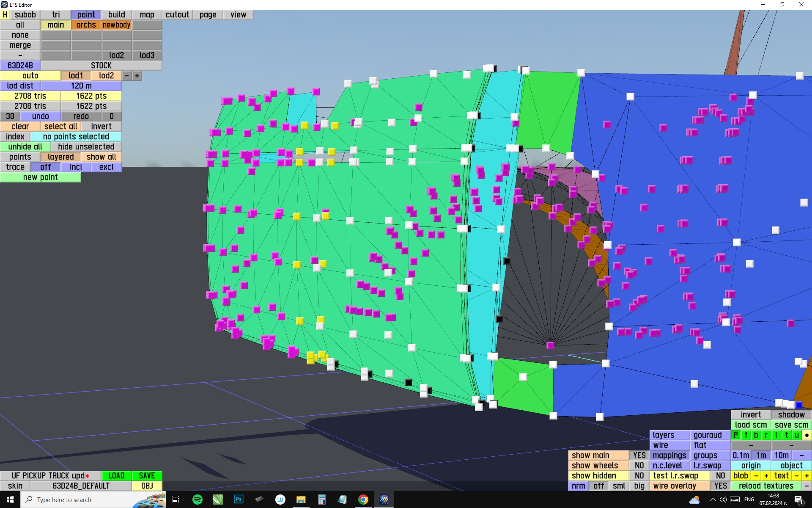
Task: Click the black dot view button
Action: pyautogui.click(x=807, y=435)
